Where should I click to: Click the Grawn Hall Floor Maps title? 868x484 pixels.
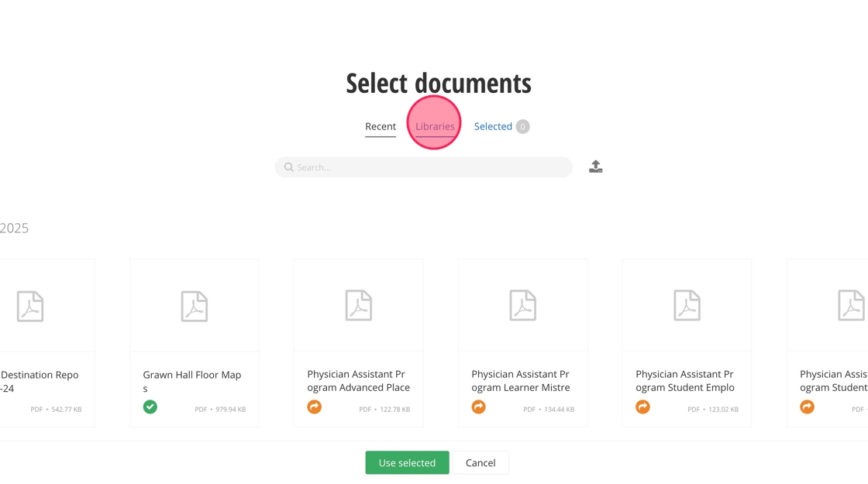point(192,382)
